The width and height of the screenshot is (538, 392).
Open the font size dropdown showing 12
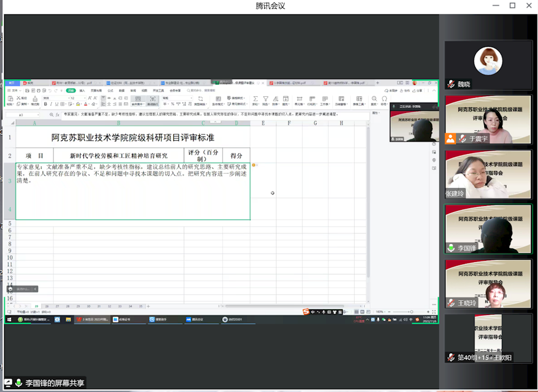(85, 98)
